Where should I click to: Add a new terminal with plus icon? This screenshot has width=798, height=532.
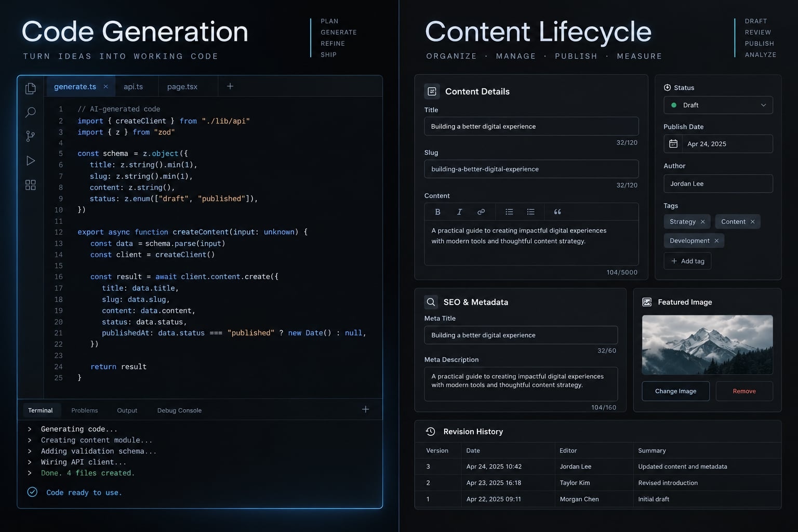(366, 409)
